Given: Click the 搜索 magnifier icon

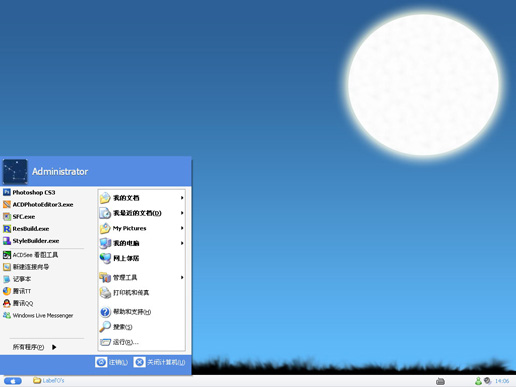Looking at the screenshot, I should 105,327.
